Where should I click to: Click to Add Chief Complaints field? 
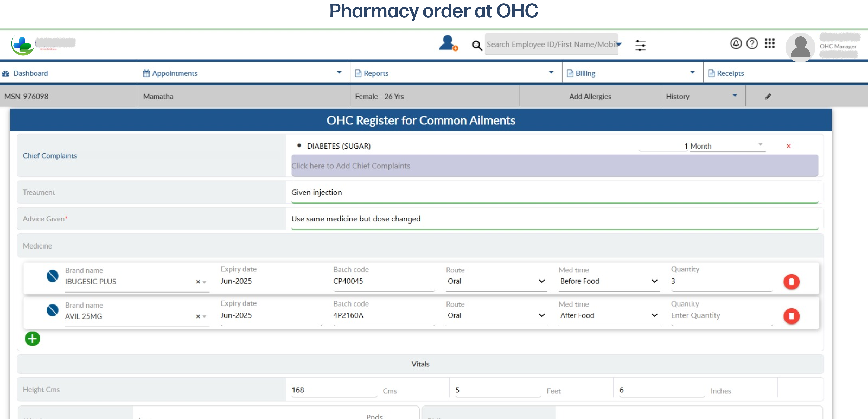[x=555, y=166]
